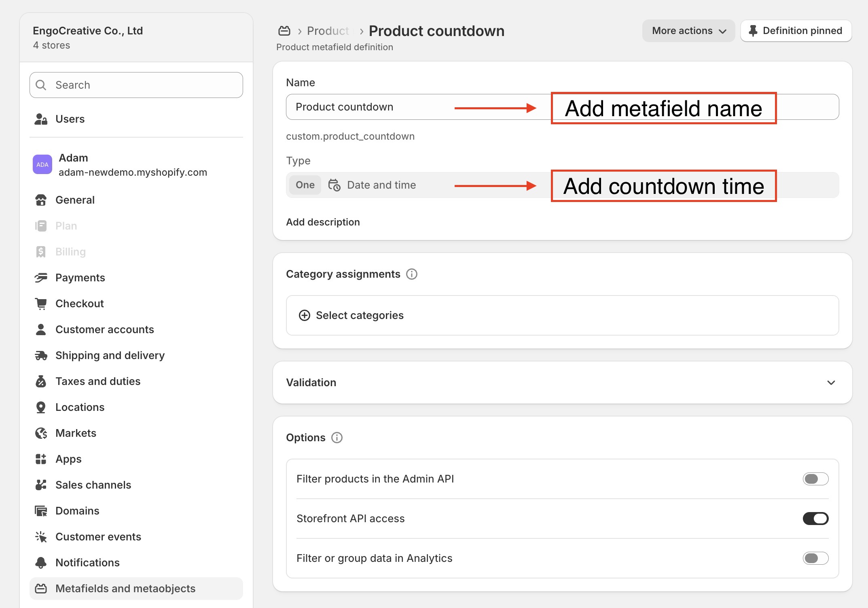Click the Notifications bell icon
This screenshot has width=868, height=608.
(41, 563)
